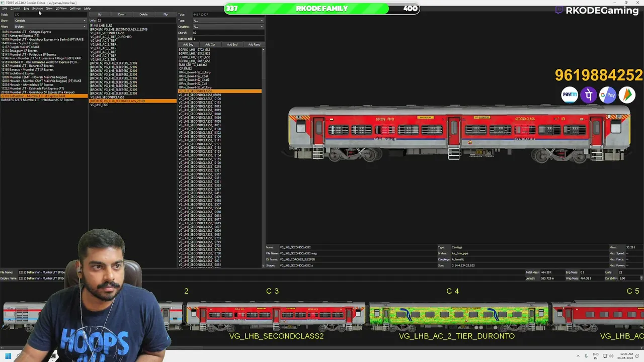Select BANKERS 12171 Mumbai LTT - Haridwar consist
The height and width of the screenshot is (362, 644).
coord(37,100)
